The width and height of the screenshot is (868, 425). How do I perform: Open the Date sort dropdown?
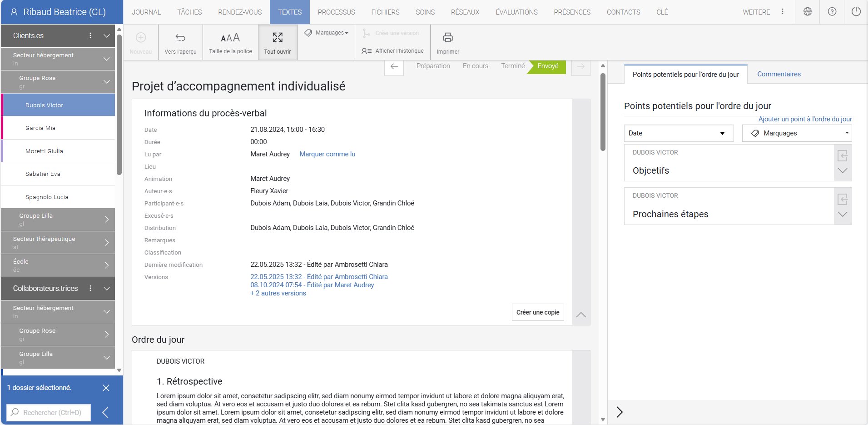click(x=679, y=133)
